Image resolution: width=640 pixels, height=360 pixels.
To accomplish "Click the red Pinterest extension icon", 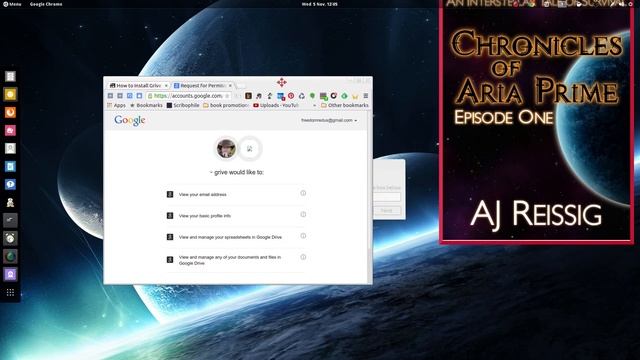I will [291, 96].
